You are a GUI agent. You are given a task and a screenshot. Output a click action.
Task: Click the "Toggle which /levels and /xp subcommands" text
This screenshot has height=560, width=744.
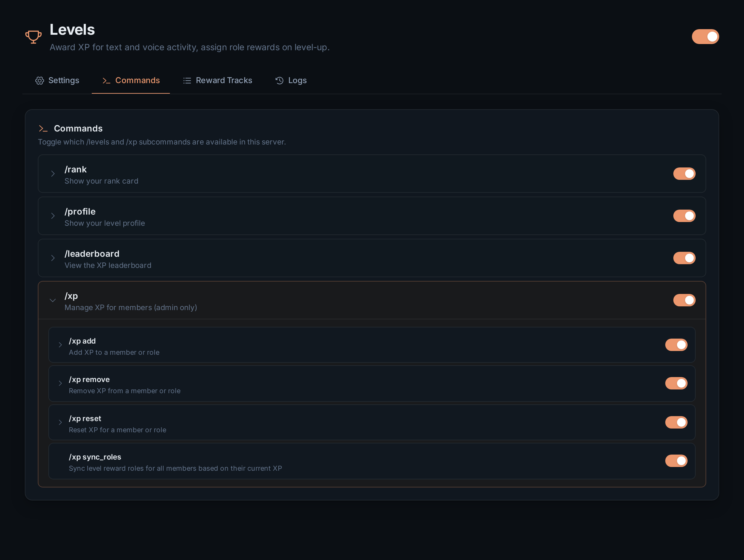point(162,142)
